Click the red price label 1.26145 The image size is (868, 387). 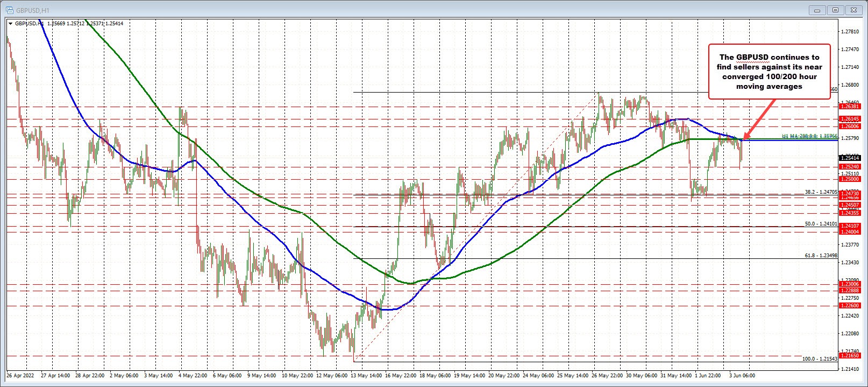pos(850,119)
